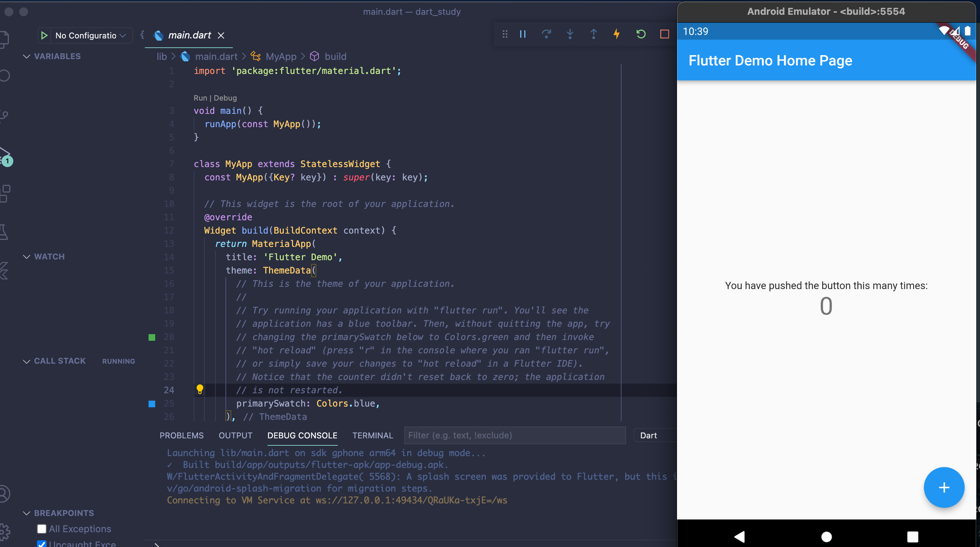Image resolution: width=980 pixels, height=547 pixels.
Task: Open the Accounts sidebar icon
Action: pos(4,493)
